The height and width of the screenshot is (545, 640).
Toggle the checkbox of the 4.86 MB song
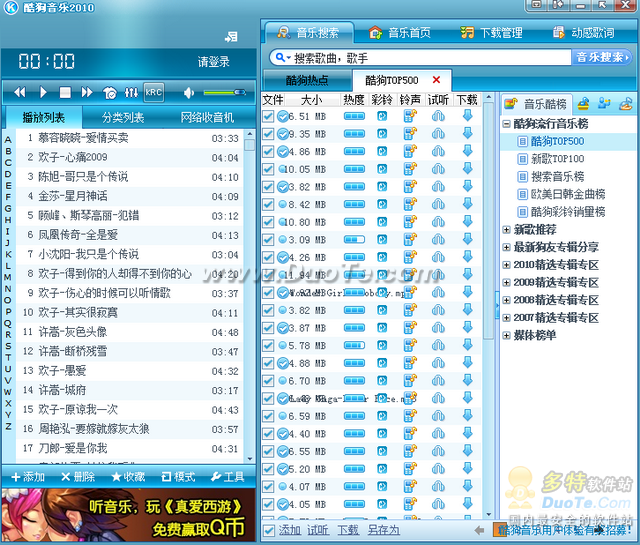pyautogui.click(x=268, y=151)
